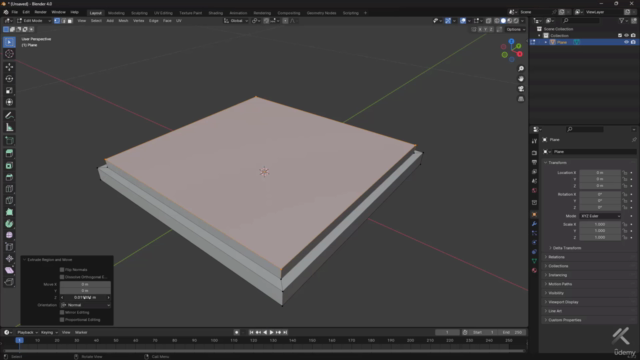Open the Edit Mode dropdown
This screenshot has height=360, width=640.
click(34, 21)
